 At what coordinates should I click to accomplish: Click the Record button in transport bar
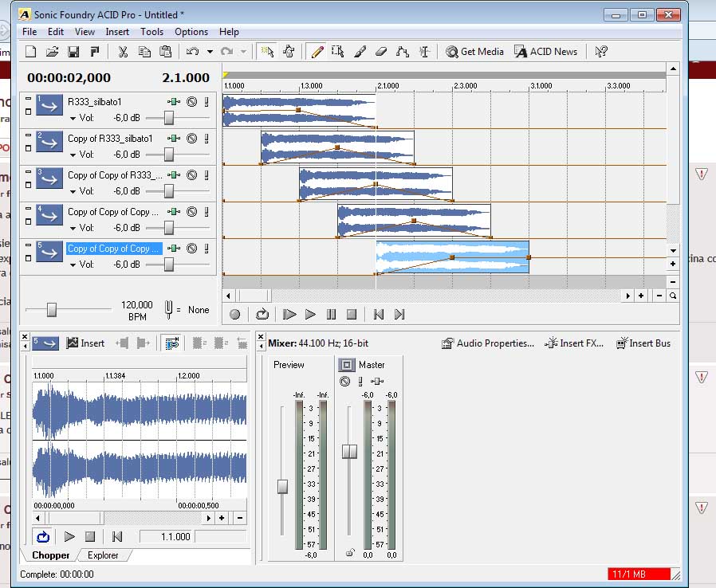pos(234,315)
